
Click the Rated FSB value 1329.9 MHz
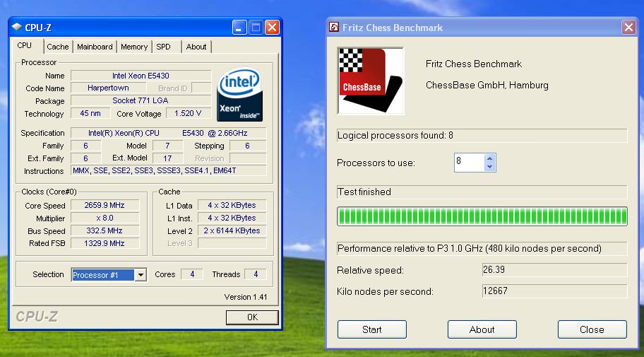pyautogui.click(x=105, y=243)
